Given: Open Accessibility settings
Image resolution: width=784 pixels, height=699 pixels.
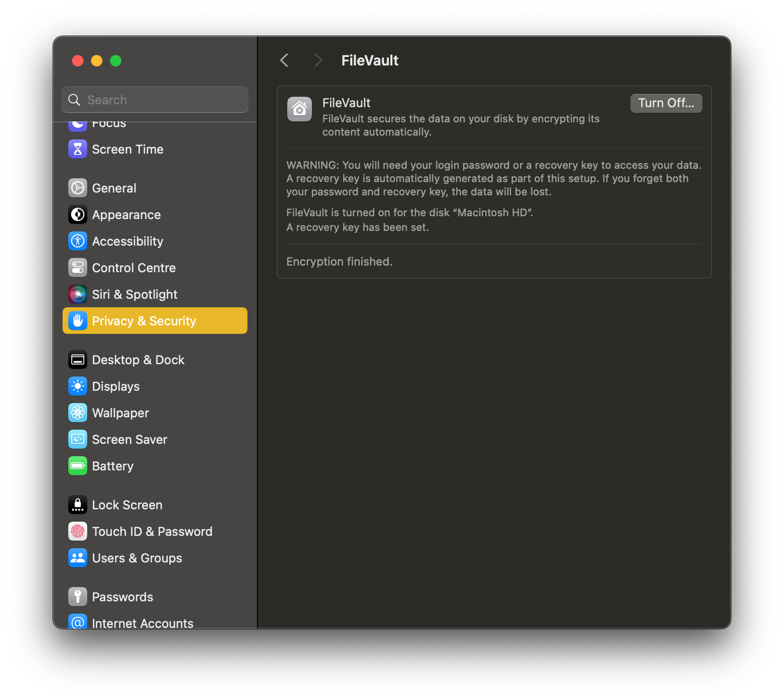Looking at the screenshot, I should pyautogui.click(x=155, y=241).
